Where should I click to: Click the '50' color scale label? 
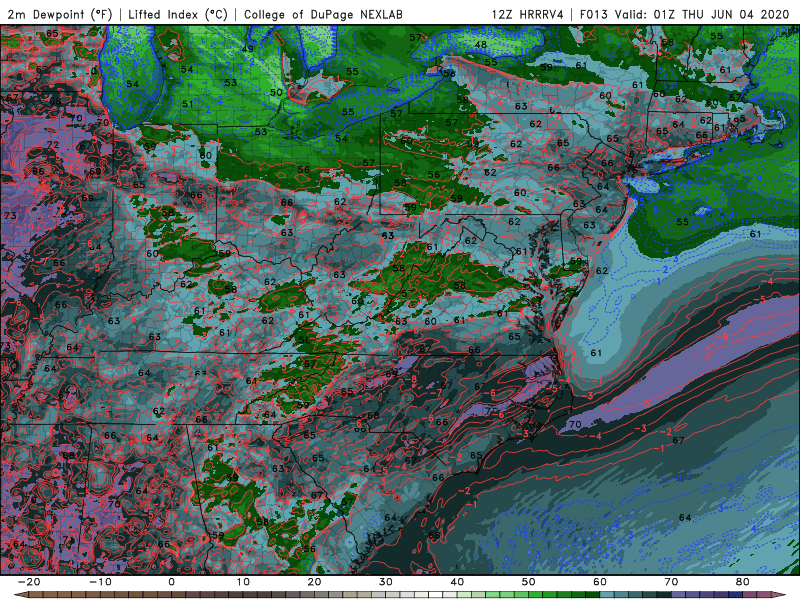click(529, 582)
